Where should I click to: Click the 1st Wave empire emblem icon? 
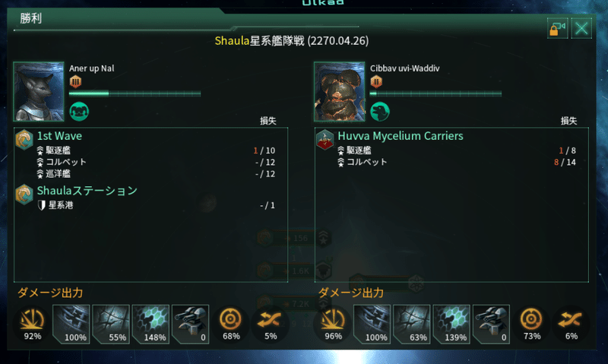point(24,140)
